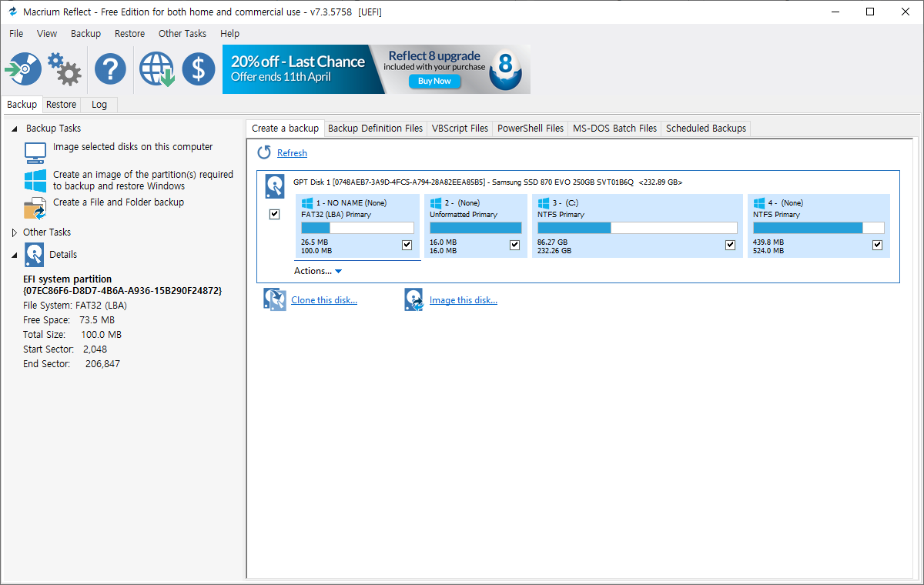924x585 pixels.
Task: Switch to the Log tab
Action: tap(99, 105)
